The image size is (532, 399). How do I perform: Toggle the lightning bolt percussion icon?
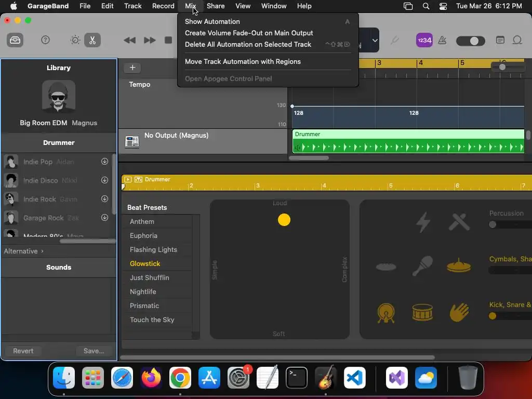tap(423, 222)
